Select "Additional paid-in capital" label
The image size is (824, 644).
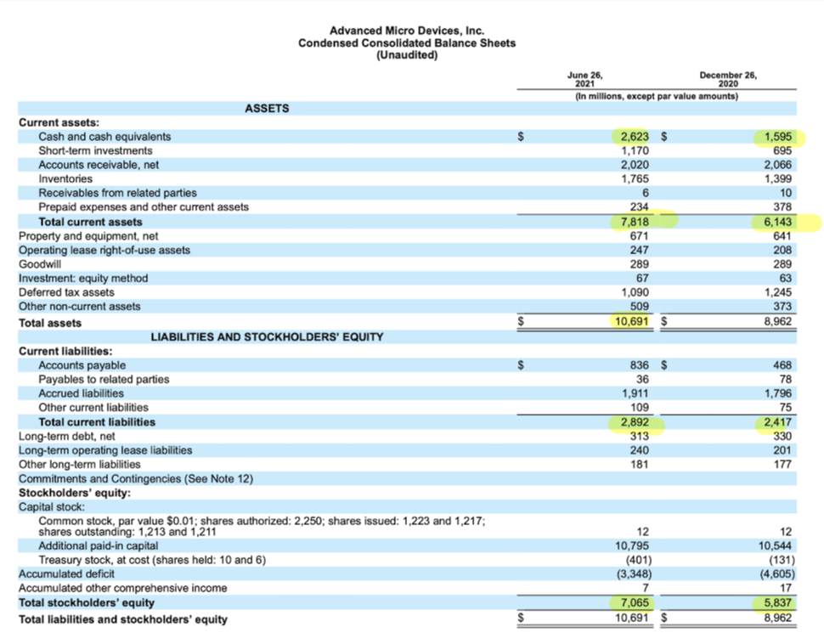tap(98, 545)
